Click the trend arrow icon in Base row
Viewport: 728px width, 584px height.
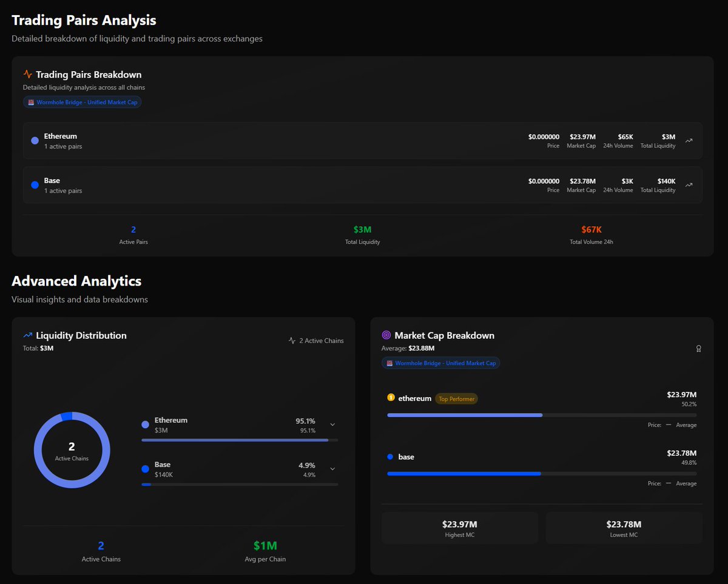coord(689,185)
